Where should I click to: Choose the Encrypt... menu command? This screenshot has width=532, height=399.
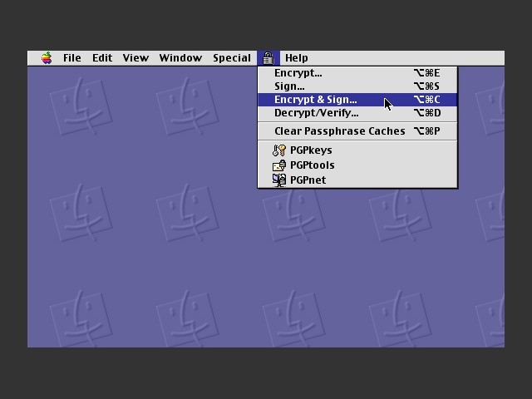pyautogui.click(x=357, y=73)
